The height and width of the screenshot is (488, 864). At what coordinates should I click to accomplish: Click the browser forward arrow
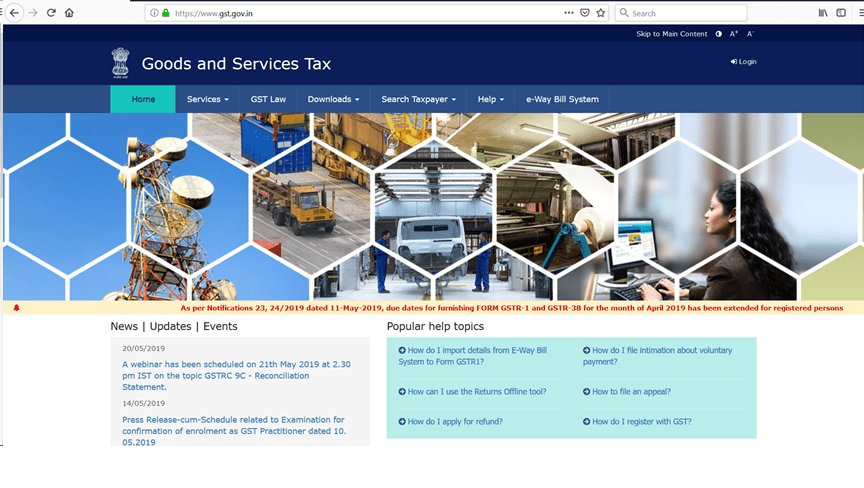[x=33, y=13]
